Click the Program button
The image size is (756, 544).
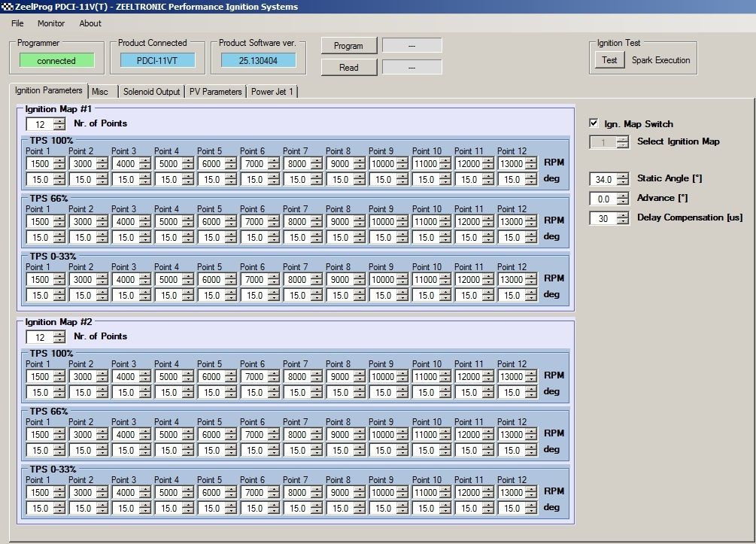348,46
